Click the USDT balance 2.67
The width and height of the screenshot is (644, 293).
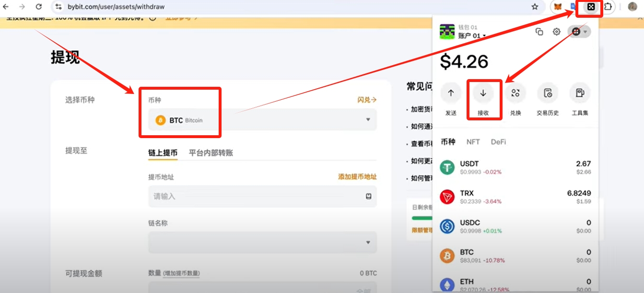(x=584, y=164)
